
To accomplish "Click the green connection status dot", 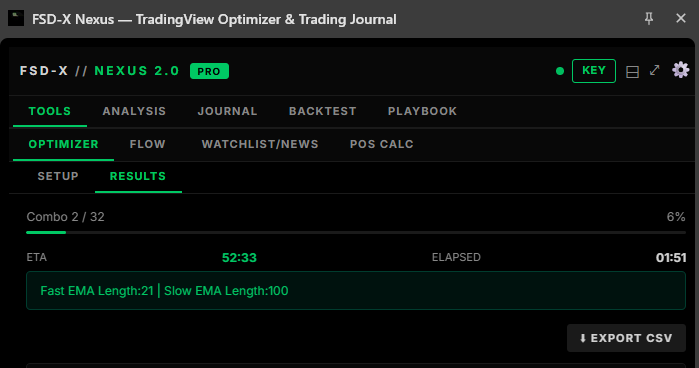I will pyautogui.click(x=560, y=71).
